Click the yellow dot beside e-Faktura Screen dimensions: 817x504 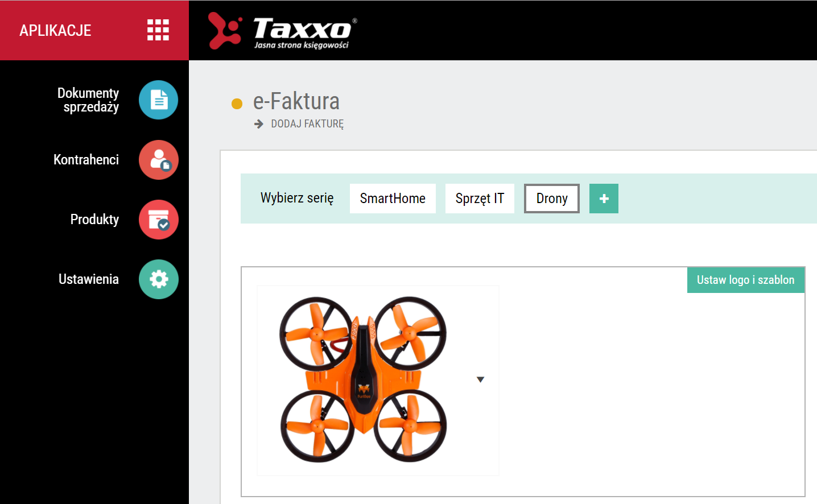[x=237, y=104]
